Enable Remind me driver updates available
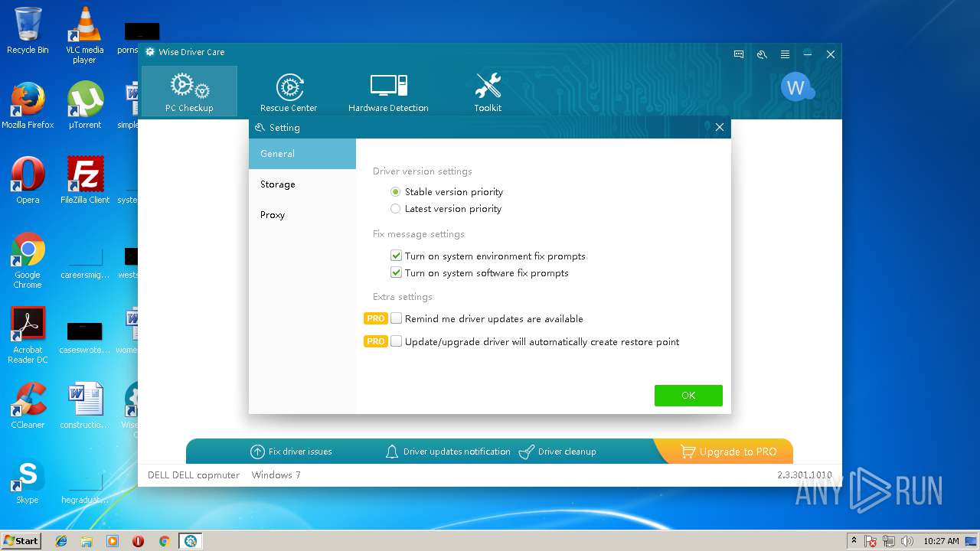Screen dimensions: 980x551 396,318
